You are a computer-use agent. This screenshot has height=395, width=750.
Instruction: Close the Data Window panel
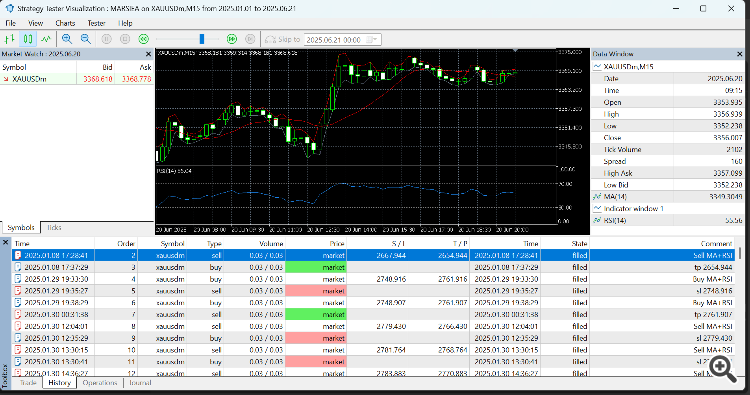[x=739, y=54]
